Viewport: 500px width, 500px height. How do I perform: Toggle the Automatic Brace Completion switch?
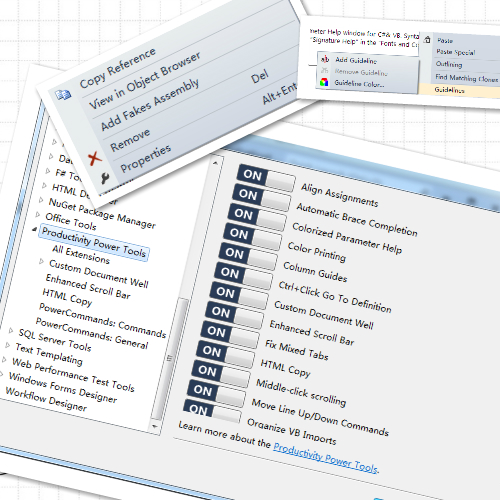[x=262, y=197]
